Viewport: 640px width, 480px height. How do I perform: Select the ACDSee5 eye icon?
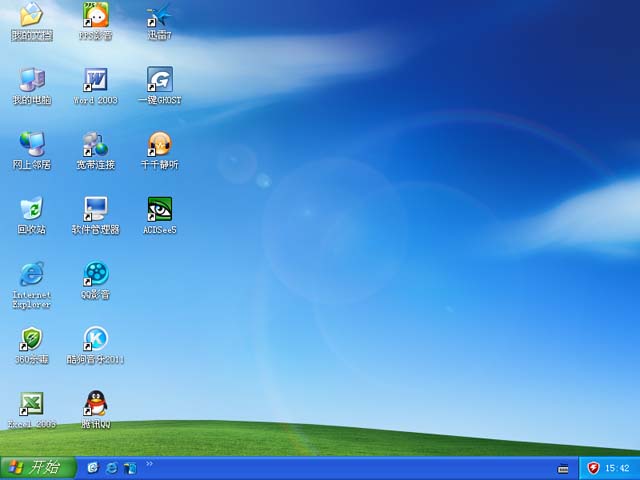[x=159, y=209]
